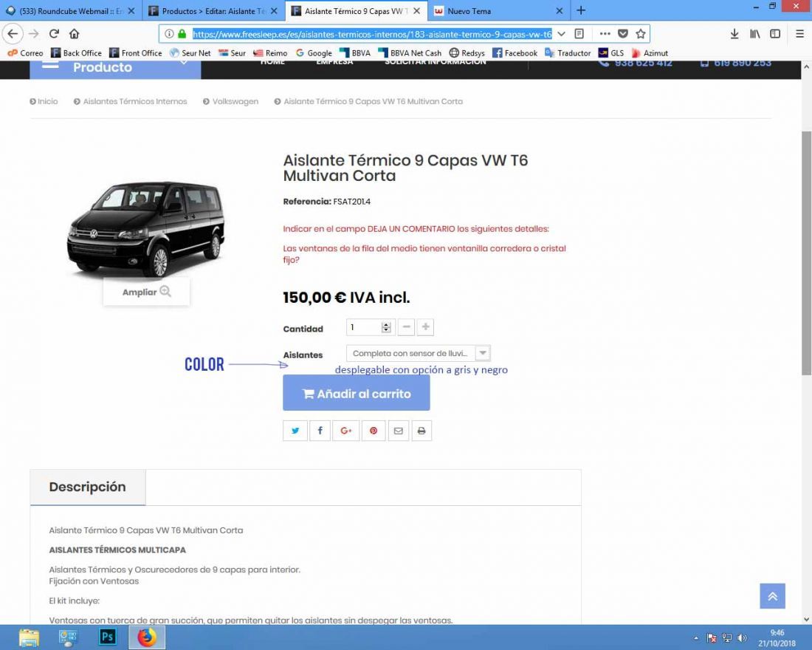This screenshot has height=650, width=812.
Task: Open File Explorer folder in taskbar
Action: pos(29,637)
